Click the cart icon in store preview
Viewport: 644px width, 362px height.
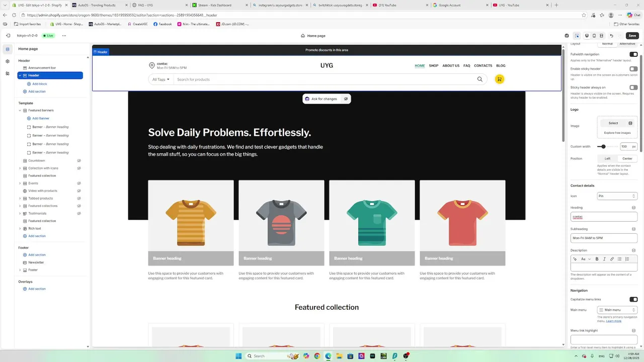pos(499,79)
